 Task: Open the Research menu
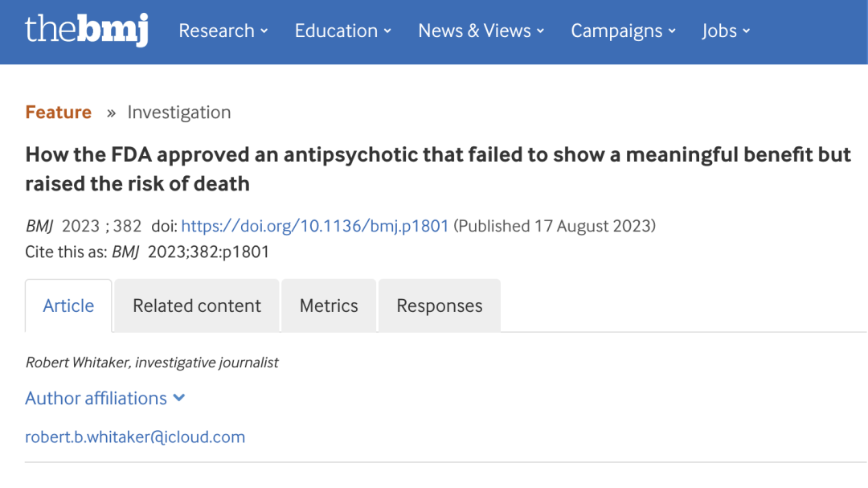tap(223, 31)
